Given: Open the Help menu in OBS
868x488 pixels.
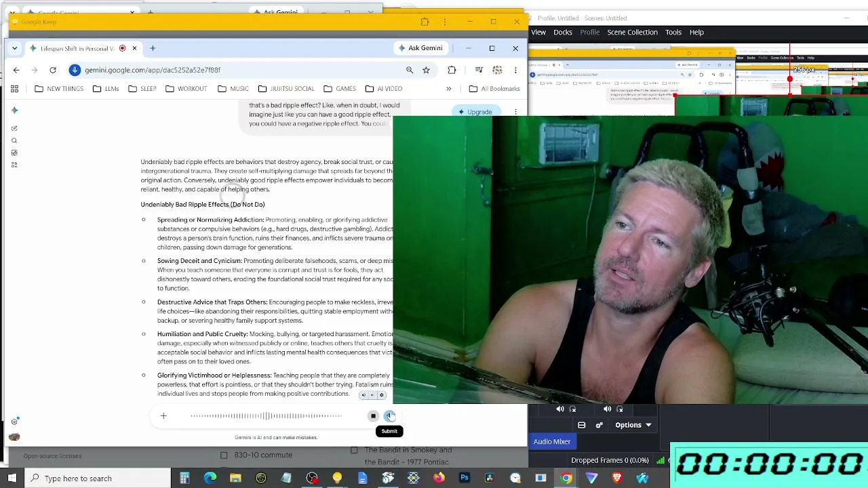Looking at the screenshot, I should 696,32.
